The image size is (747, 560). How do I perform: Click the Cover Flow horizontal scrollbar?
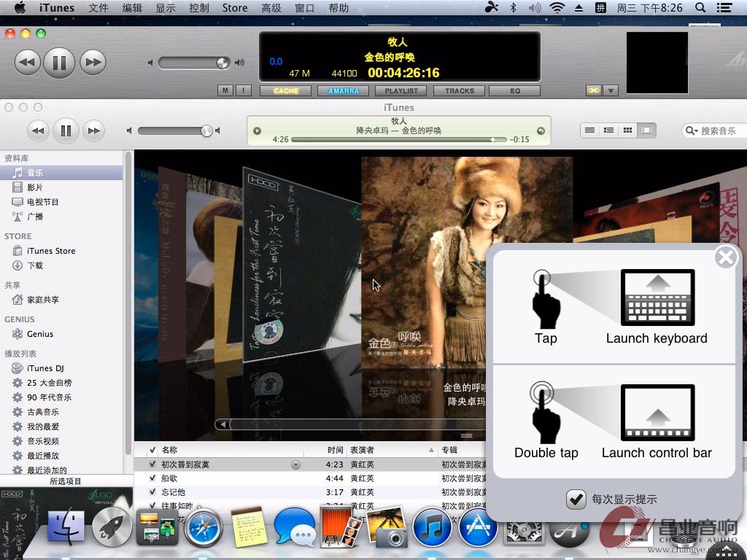coord(352,424)
